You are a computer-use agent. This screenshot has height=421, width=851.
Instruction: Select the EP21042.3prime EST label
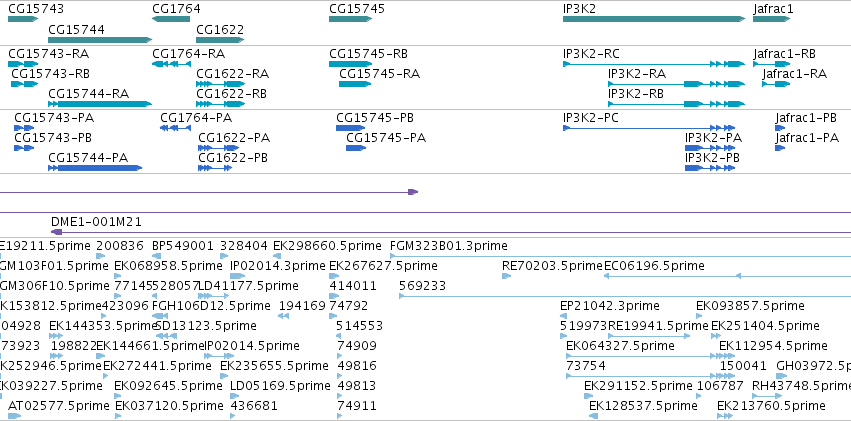click(x=610, y=305)
